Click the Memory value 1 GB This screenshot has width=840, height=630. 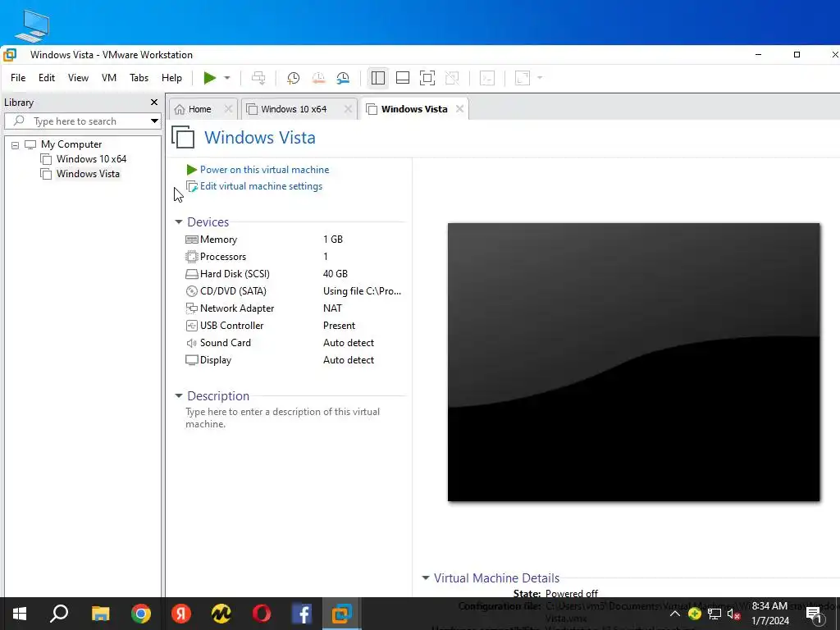[333, 240]
